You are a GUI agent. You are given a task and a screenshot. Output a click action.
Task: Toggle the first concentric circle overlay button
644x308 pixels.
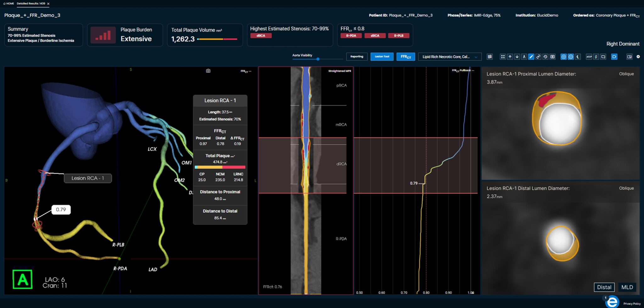563,57
